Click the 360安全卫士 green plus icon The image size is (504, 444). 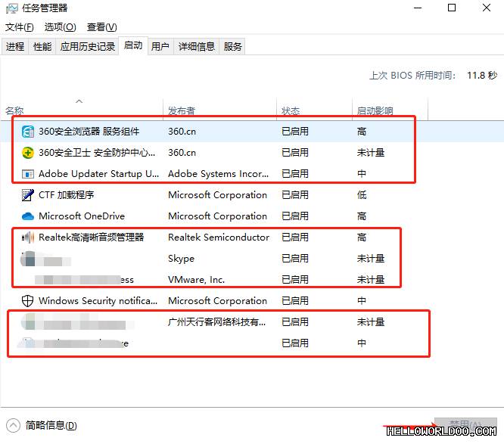(28, 153)
